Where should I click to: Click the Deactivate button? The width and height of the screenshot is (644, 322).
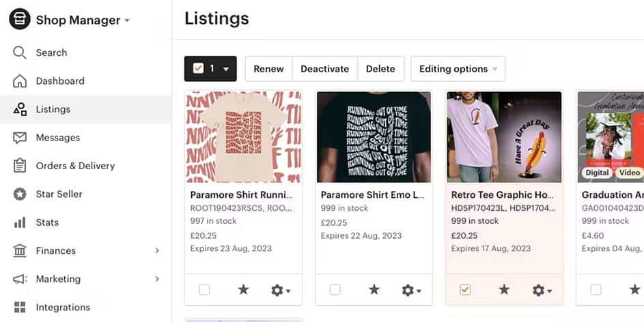click(x=324, y=69)
